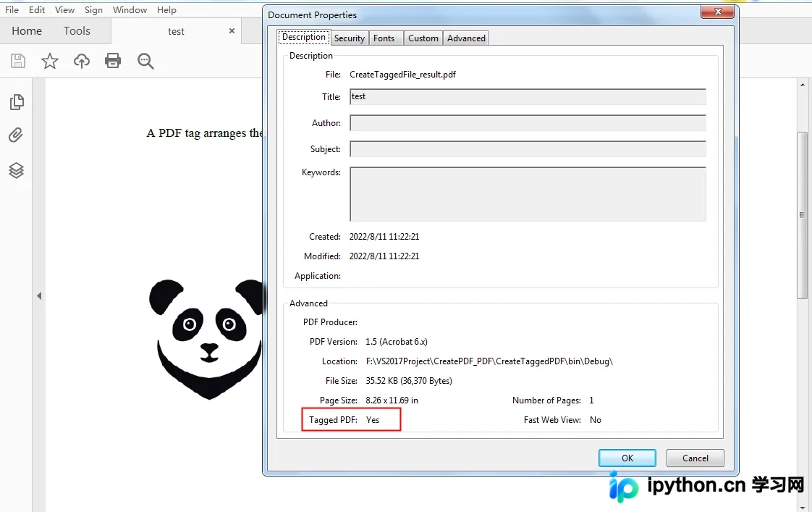Close the Document Properties dialog

(718, 12)
